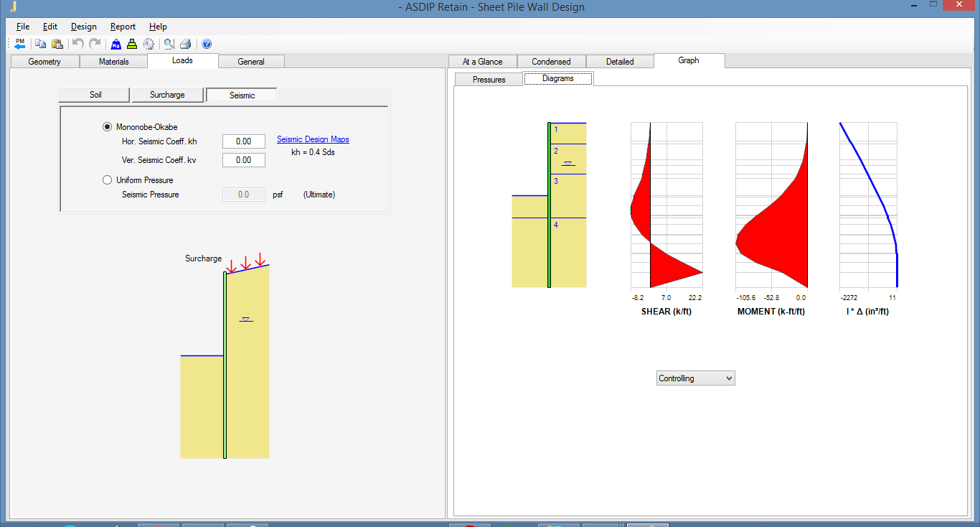The image size is (980, 527).
Task: Click the Redo toolbar icon
Action: point(95,44)
